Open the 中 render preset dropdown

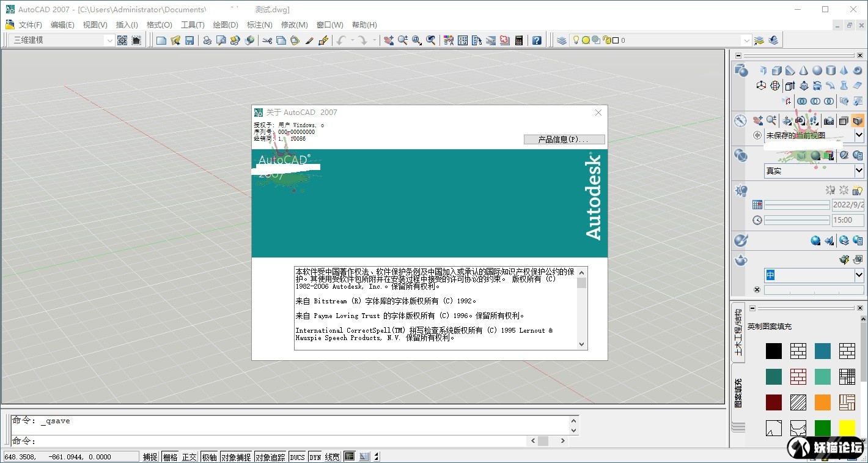coord(859,275)
